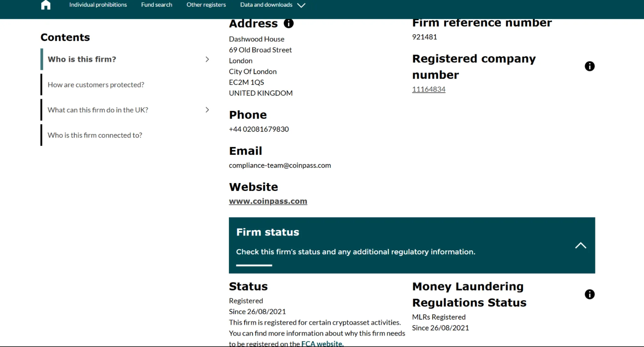
Task: Open the www.coinpass.com website link
Action: [268, 201]
